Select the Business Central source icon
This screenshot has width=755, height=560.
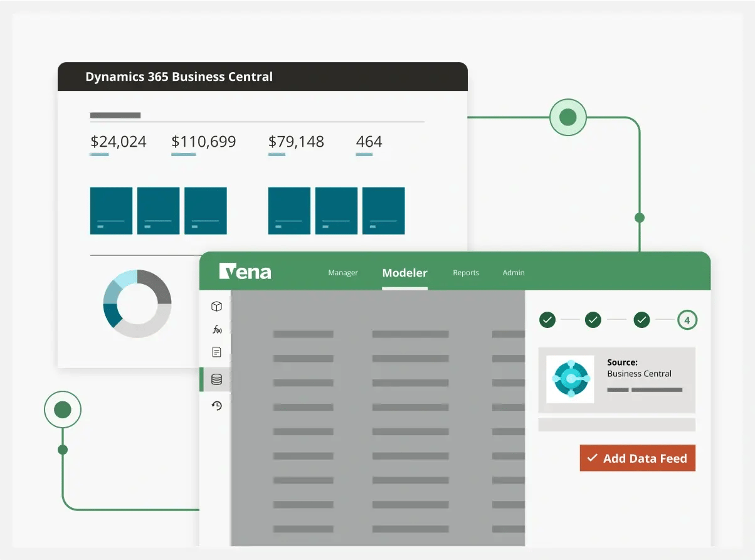click(x=570, y=378)
